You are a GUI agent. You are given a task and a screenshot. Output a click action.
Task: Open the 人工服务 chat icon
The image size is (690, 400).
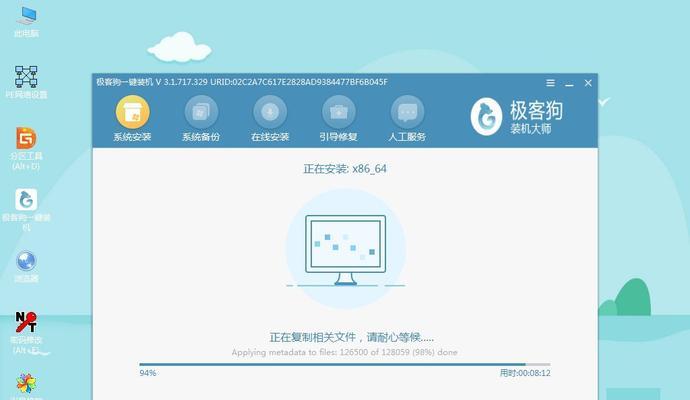(407, 112)
